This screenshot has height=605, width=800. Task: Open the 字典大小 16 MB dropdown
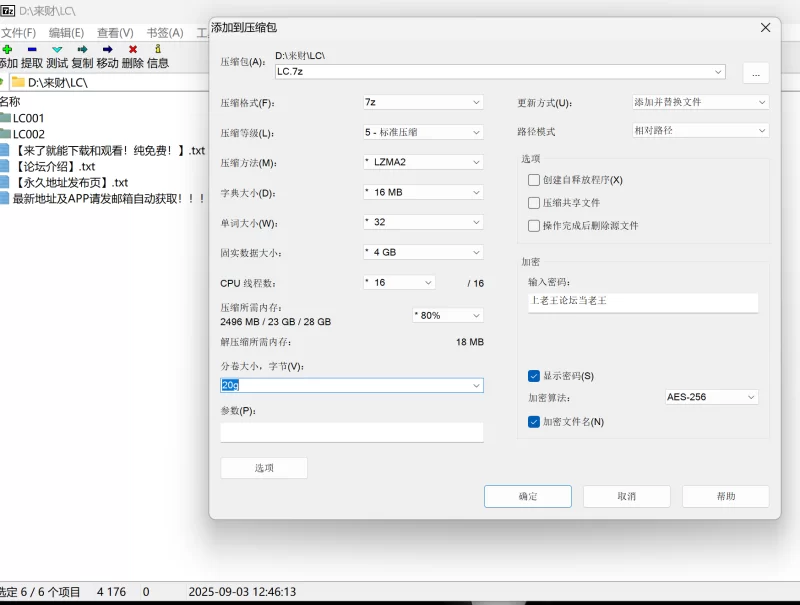pos(423,192)
